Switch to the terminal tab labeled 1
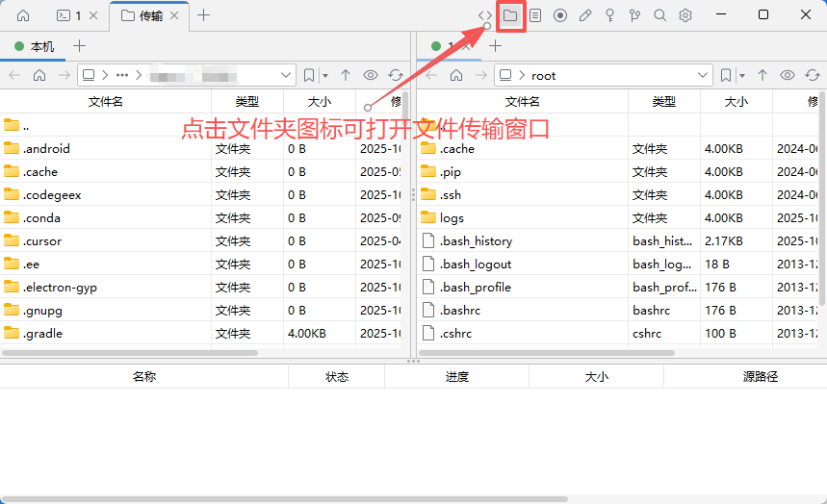 click(70, 15)
